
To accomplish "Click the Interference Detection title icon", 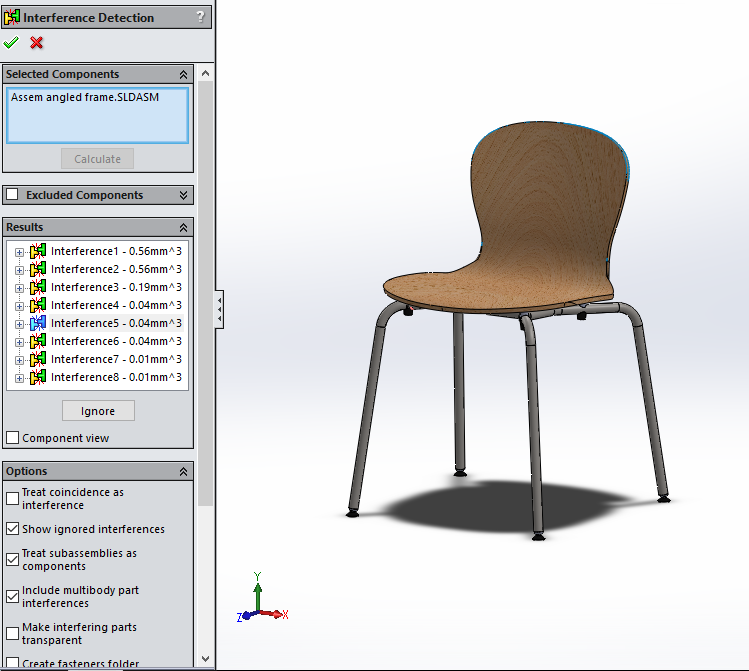I will 11,18.
